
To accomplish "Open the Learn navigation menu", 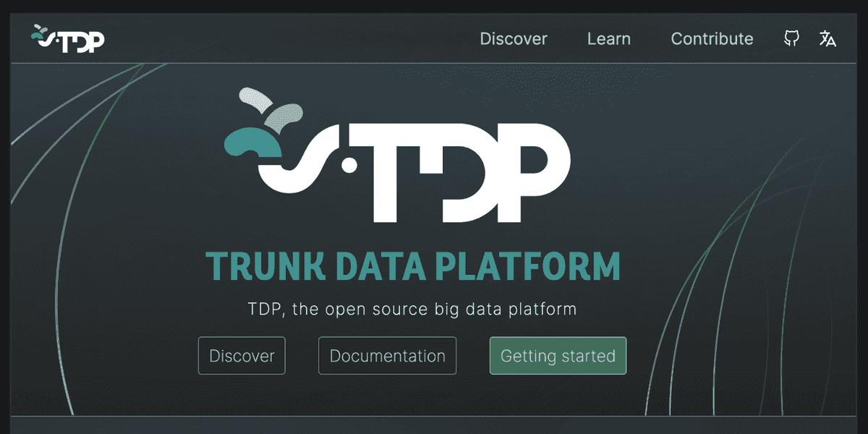I will click(608, 39).
